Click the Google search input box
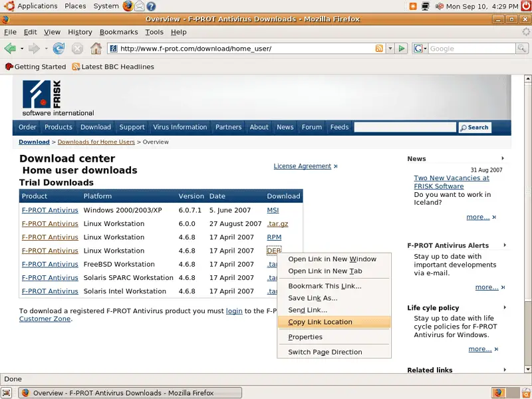The height and width of the screenshot is (399, 532). 471,49
